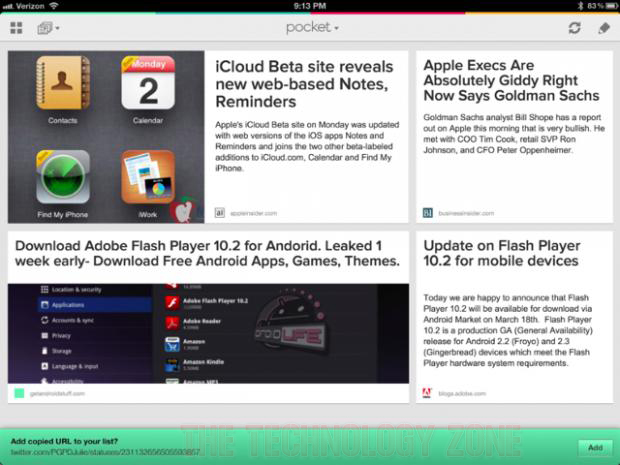The image size is (620, 465).
Task: Click the Adobe blogs source favicon
Action: point(427,393)
